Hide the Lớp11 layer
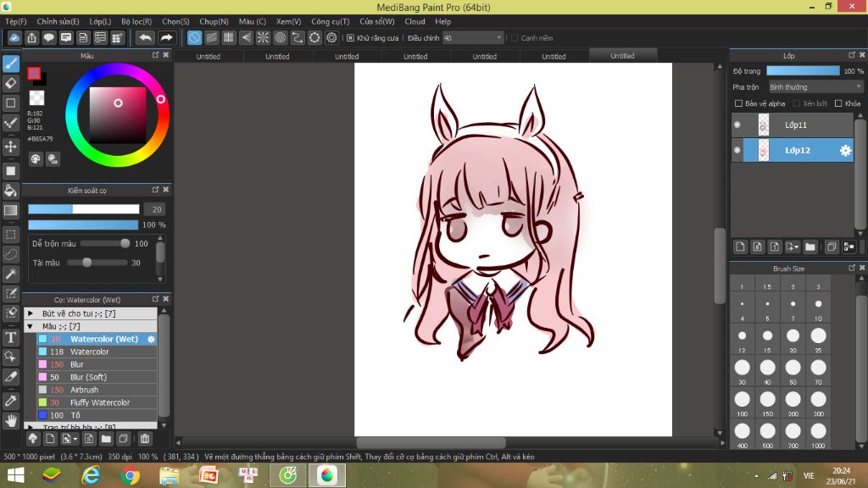Image resolution: width=868 pixels, height=488 pixels. click(737, 125)
